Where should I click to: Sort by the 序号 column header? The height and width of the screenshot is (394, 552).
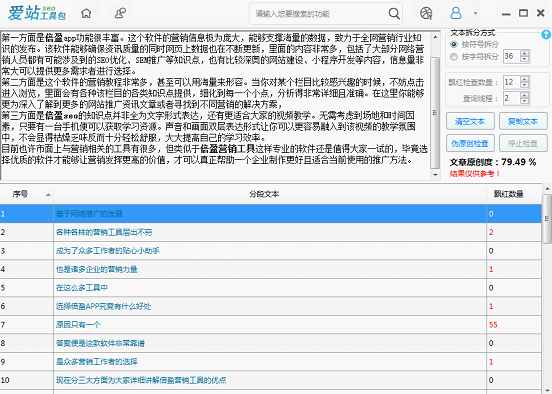click(26, 194)
